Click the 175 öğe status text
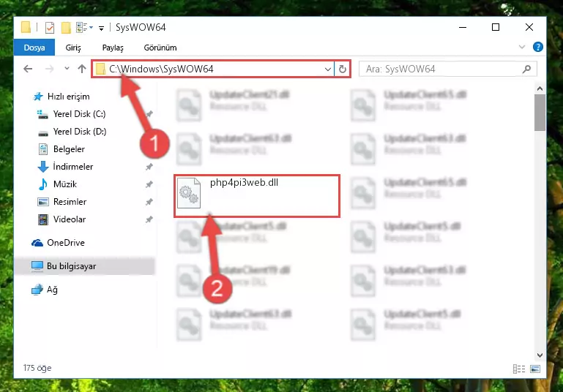 (x=37, y=368)
